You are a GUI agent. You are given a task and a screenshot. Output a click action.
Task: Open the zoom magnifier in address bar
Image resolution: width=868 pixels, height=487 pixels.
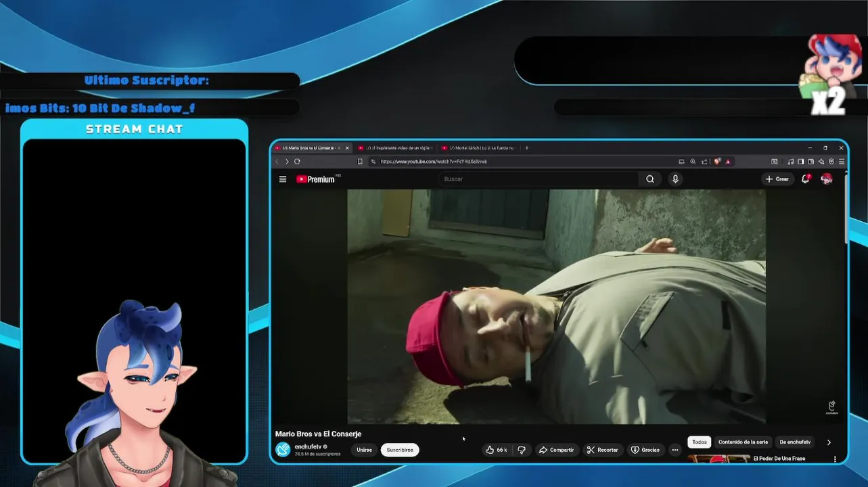[x=693, y=162]
